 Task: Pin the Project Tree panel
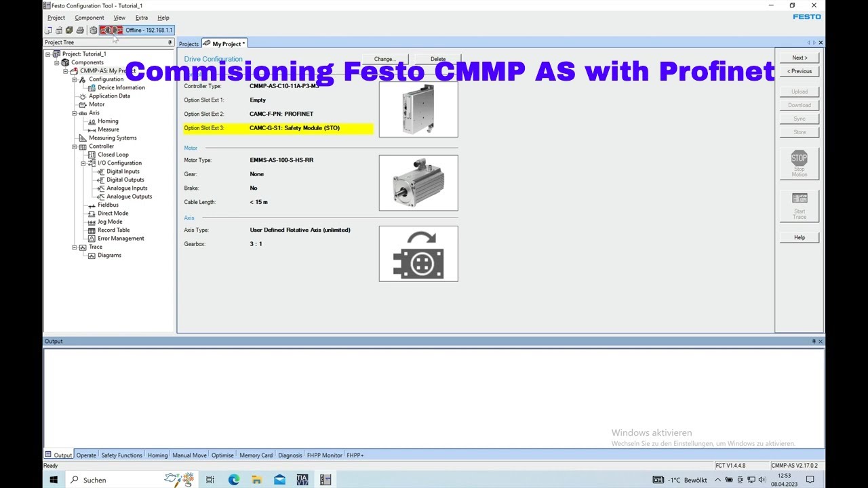tap(170, 42)
